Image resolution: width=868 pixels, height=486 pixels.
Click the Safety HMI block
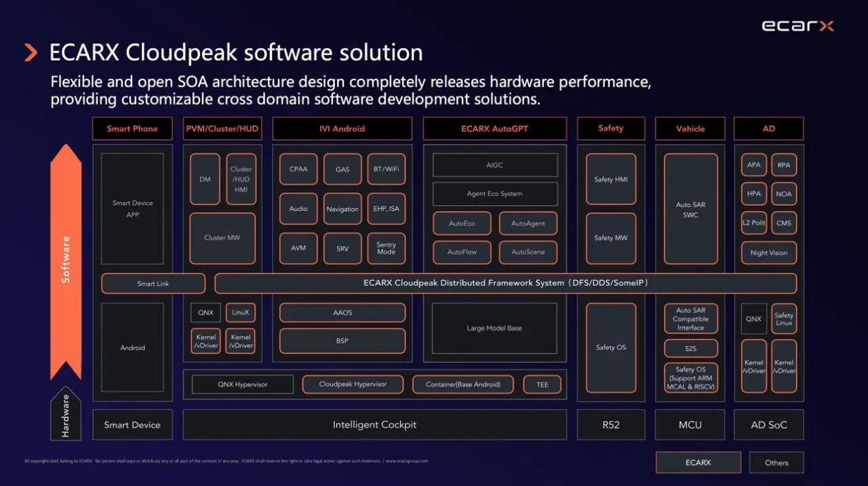(611, 180)
